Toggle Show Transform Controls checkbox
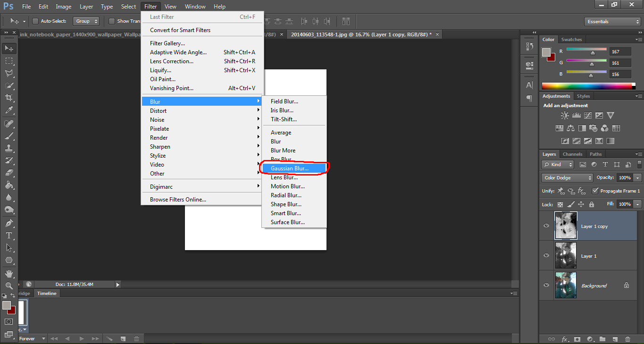The image size is (644, 344). [x=112, y=21]
